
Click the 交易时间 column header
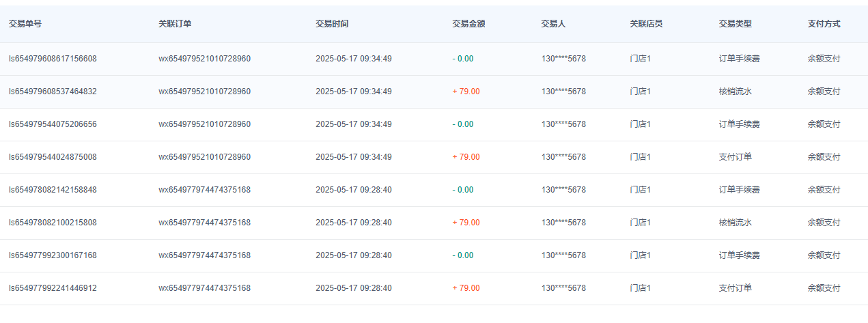(x=332, y=24)
